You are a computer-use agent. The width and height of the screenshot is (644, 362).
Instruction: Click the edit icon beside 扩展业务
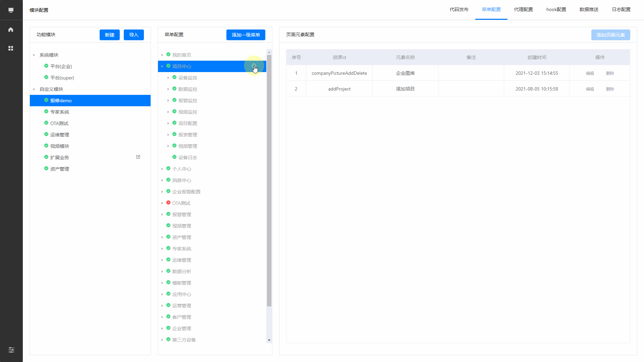[x=138, y=157]
